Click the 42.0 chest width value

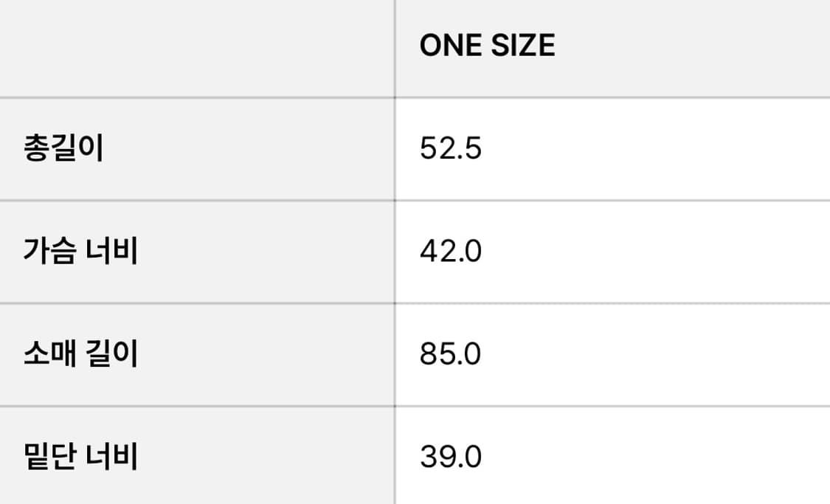click(x=450, y=252)
